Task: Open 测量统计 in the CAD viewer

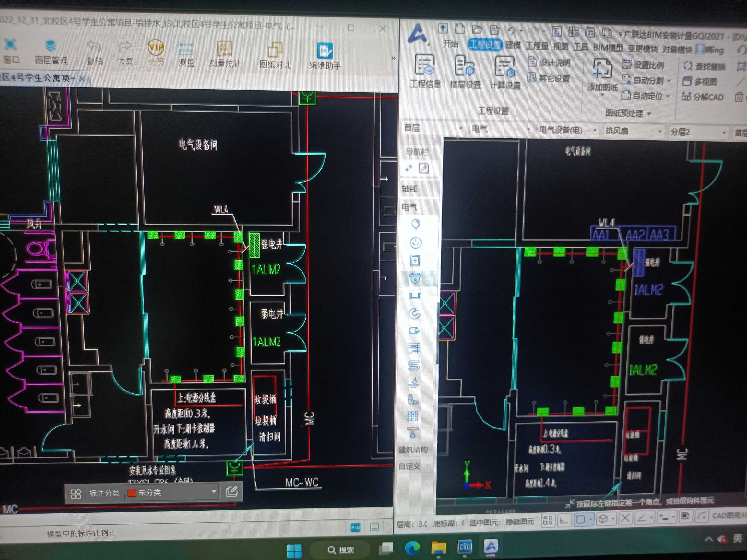Action: click(225, 55)
